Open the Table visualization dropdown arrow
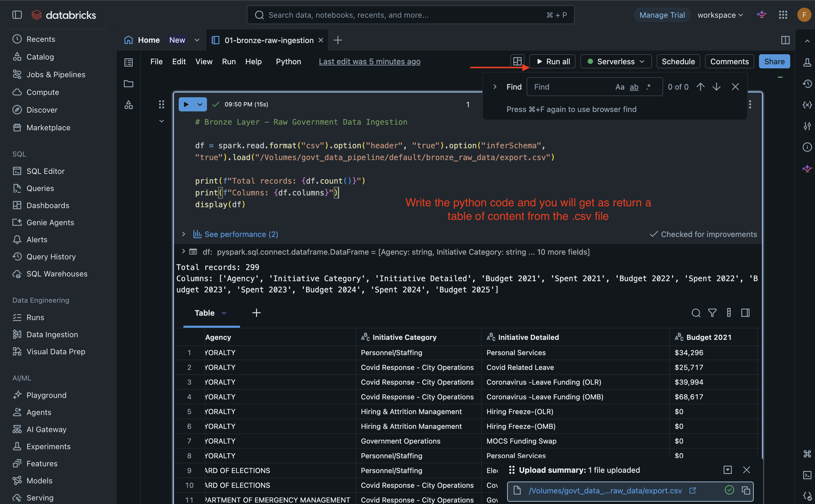This screenshot has width=815, height=504. coord(224,313)
